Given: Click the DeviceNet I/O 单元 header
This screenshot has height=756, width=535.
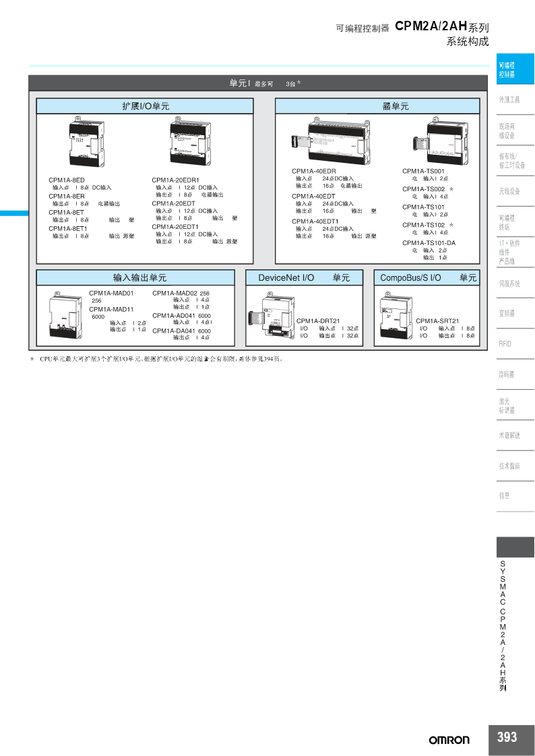Looking at the screenshot, I should (304, 278).
